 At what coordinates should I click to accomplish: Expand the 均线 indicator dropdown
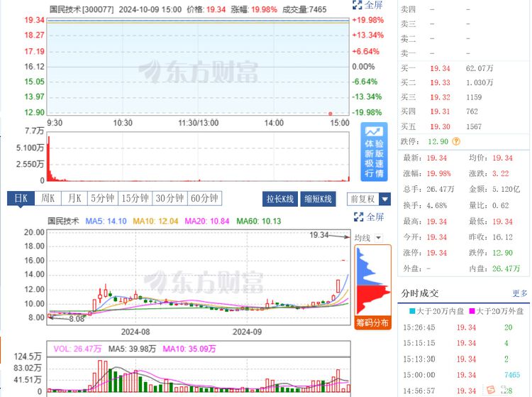(x=378, y=238)
